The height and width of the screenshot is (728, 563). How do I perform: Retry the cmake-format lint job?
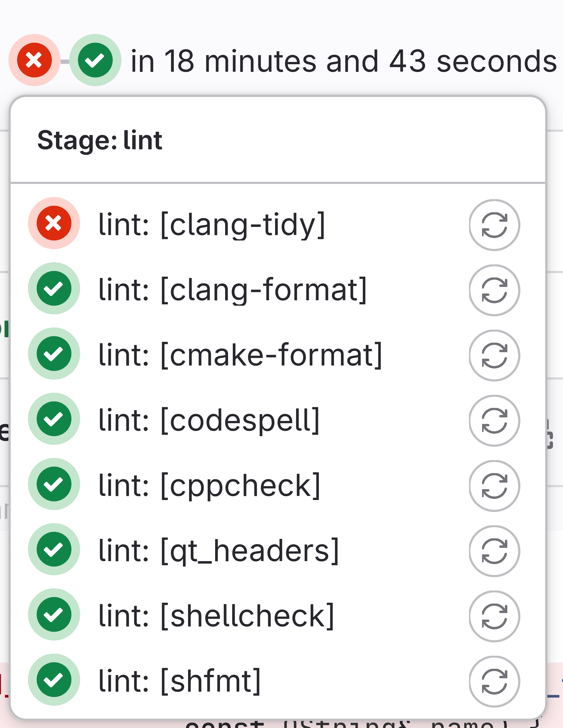click(x=494, y=355)
